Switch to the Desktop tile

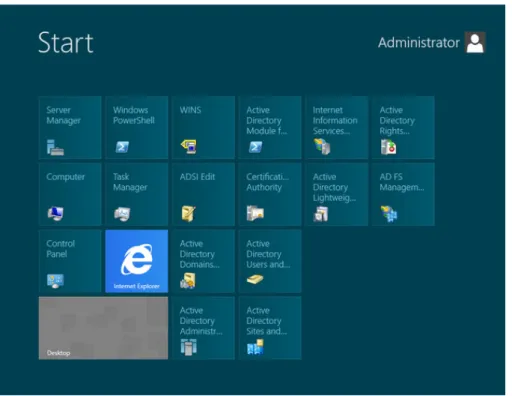pyautogui.click(x=103, y=328)
